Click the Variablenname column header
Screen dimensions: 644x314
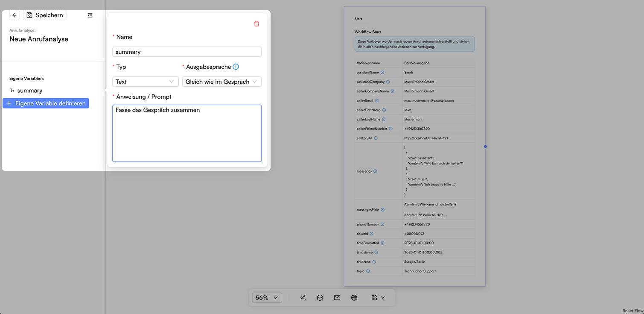[x=368, y=63]
